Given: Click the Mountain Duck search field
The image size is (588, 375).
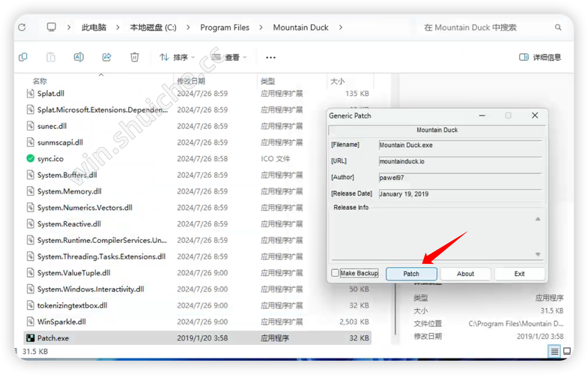Looking at the screenshot, I should [x=487, y=27].
